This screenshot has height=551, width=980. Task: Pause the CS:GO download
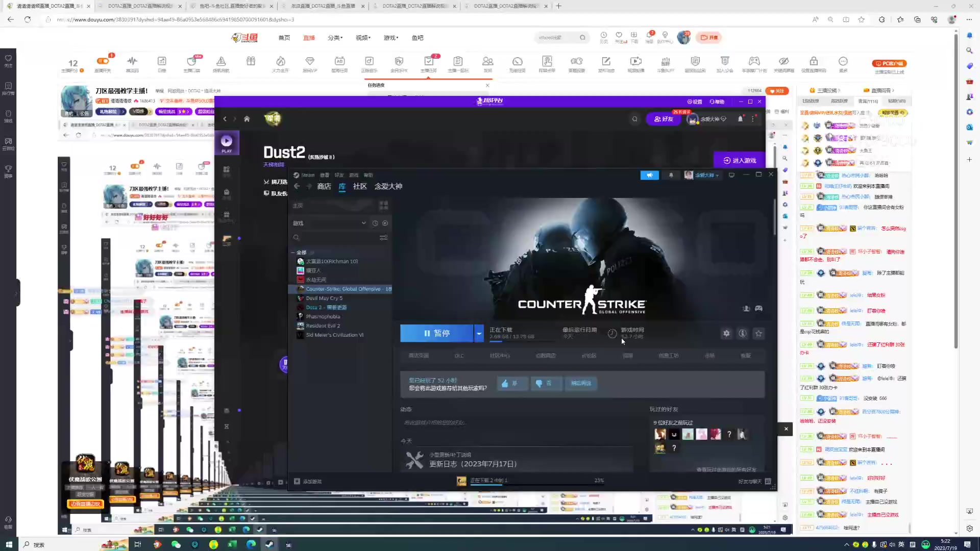tap(437, 334)
